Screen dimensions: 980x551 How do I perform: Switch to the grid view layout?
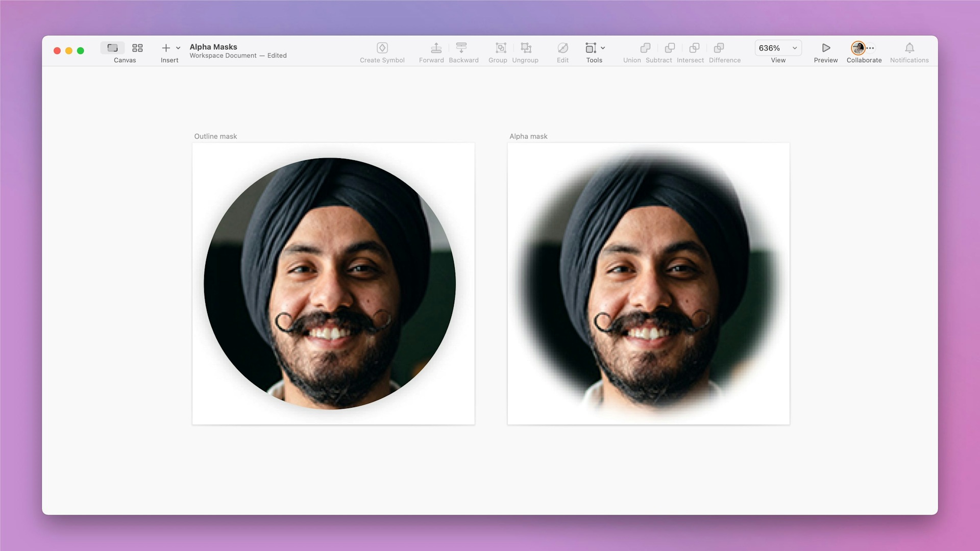pyautogui.click(x=137, y=48)
